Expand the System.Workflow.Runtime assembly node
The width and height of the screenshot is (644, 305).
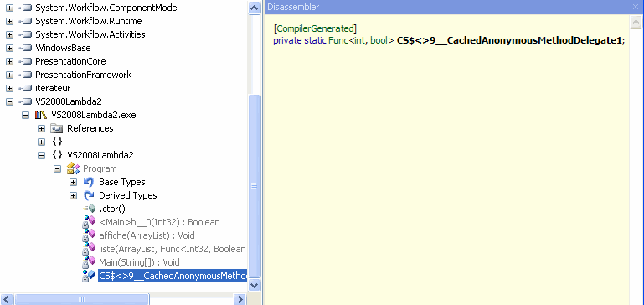9,21
